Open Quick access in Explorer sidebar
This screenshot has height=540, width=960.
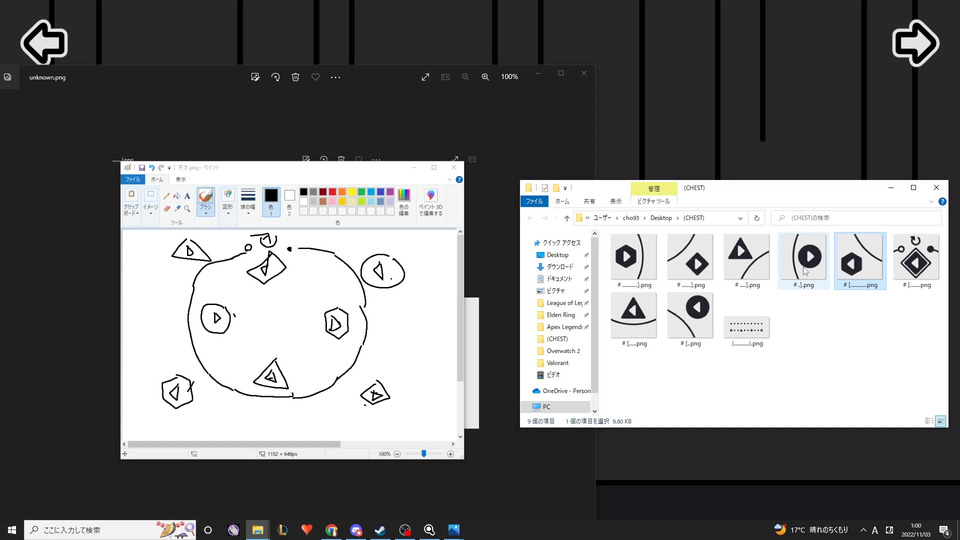pos(557,243)
